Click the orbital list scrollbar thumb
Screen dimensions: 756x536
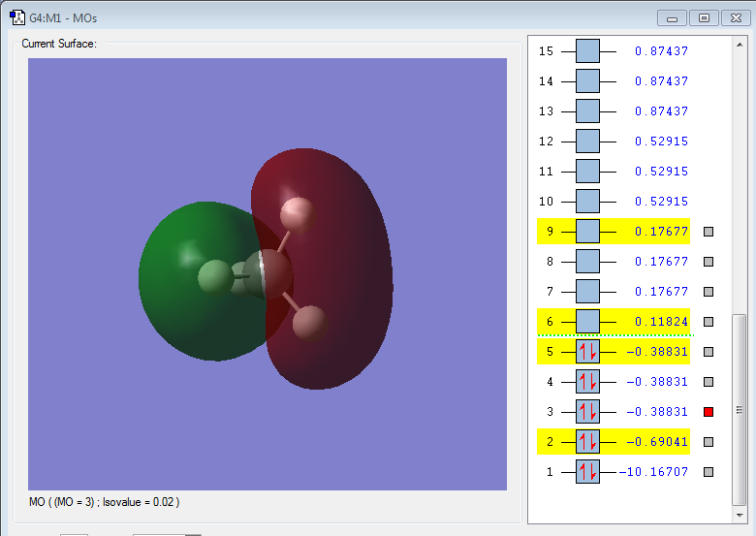coord(740,410)
